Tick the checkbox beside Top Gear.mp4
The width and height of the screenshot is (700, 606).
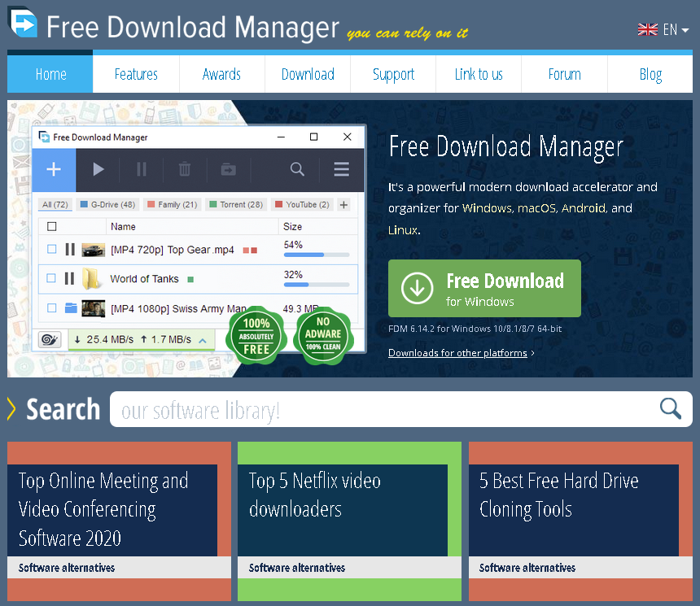tap(51, 250)
